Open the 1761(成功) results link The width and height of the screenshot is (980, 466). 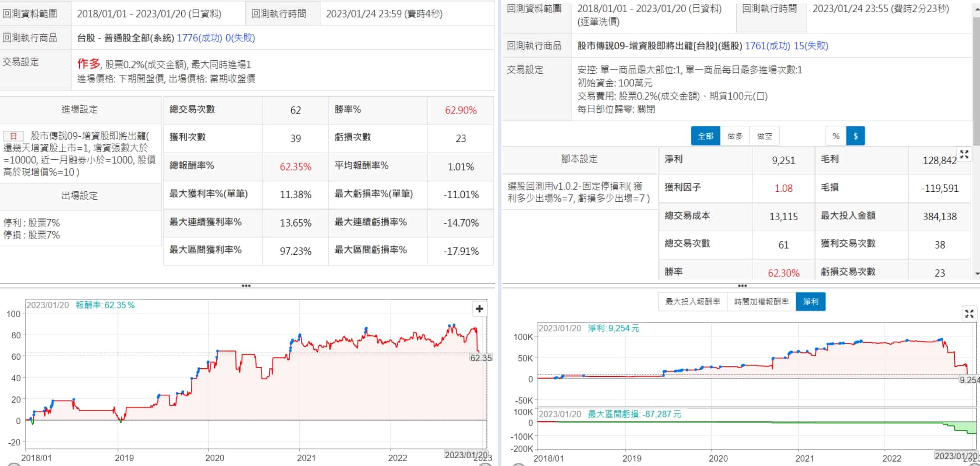767,46
